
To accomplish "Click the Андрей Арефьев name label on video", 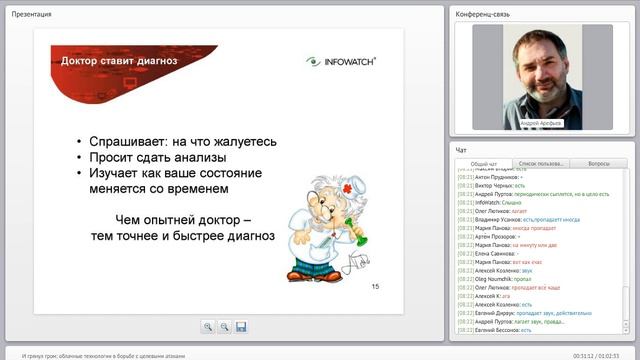I will click(x=541, y=123).
